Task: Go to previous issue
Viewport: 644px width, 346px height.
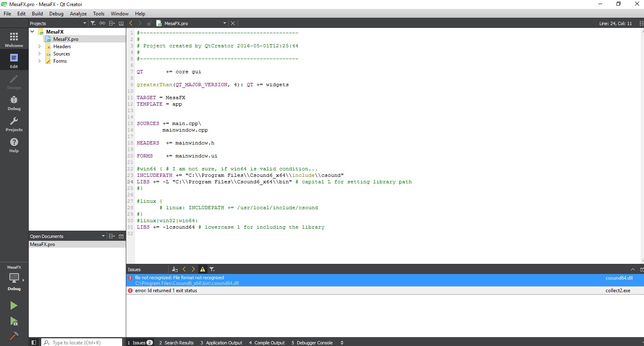Action: (184, 269)
